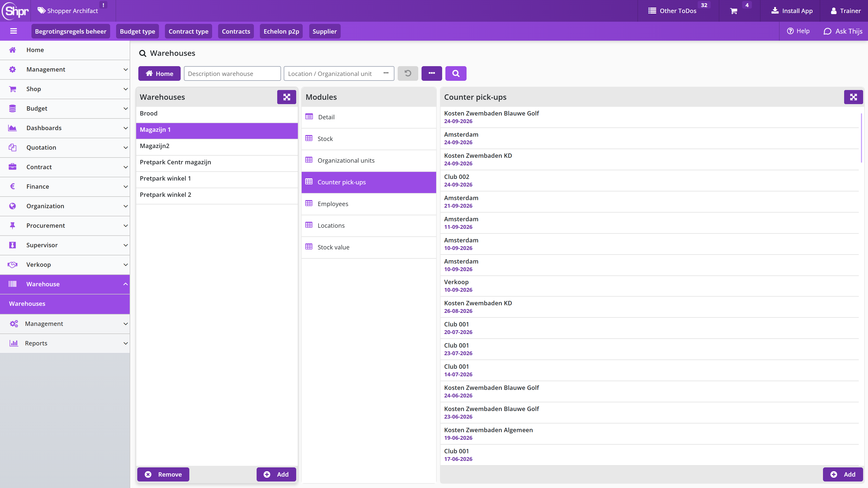Click the Reports bar chart icon
Image resolution: width=868 pixels, height=488 pixels.
[x=14, y=343]
